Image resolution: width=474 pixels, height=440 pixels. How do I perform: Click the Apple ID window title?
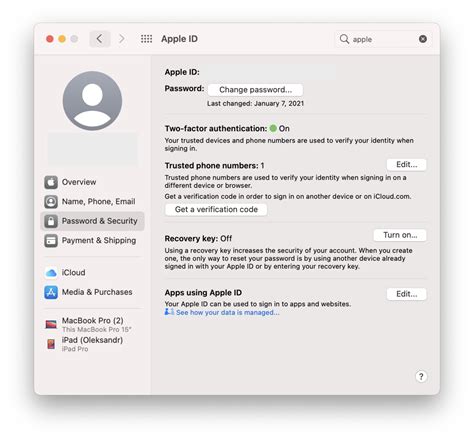179,39
